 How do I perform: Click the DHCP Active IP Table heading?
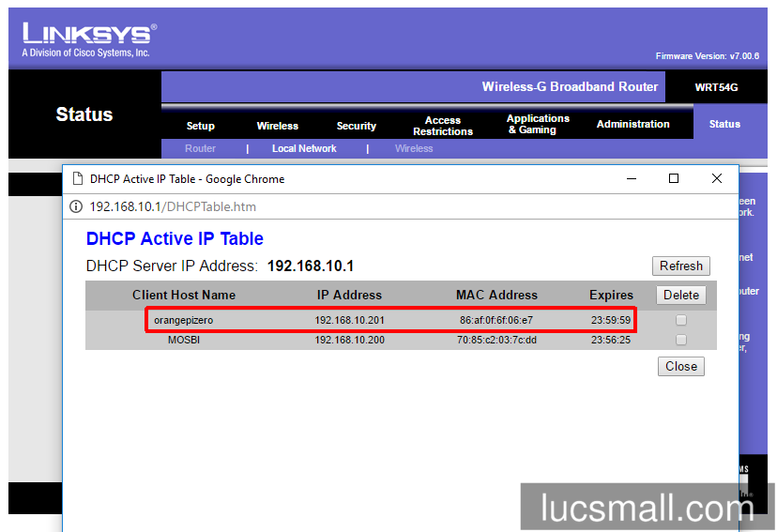[175, 238]
